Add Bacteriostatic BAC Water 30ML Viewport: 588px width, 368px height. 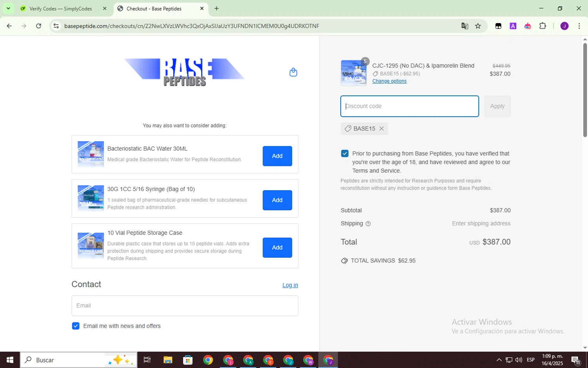[277, 156]
